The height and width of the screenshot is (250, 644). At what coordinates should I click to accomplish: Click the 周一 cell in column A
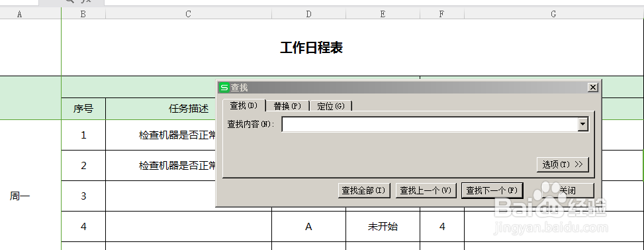tap(20, 196)
